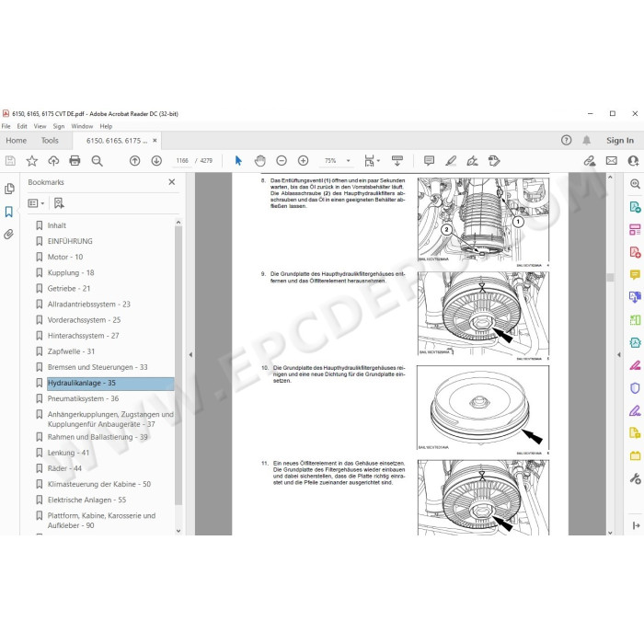This screenshot has height=644, width=644.
Task: Open the bookmark options dropdown
Action: click(x=36, y=203)
